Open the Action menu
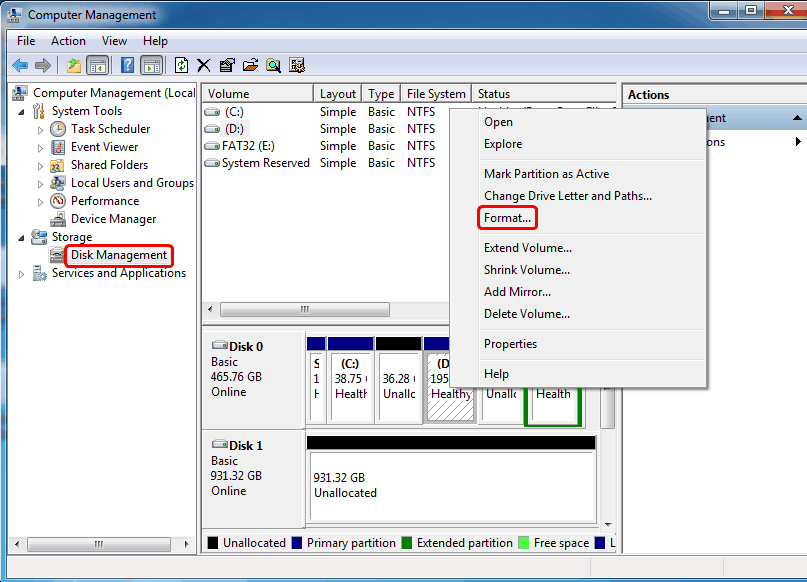This screenshot has height=582, width=807. (68, 41)
